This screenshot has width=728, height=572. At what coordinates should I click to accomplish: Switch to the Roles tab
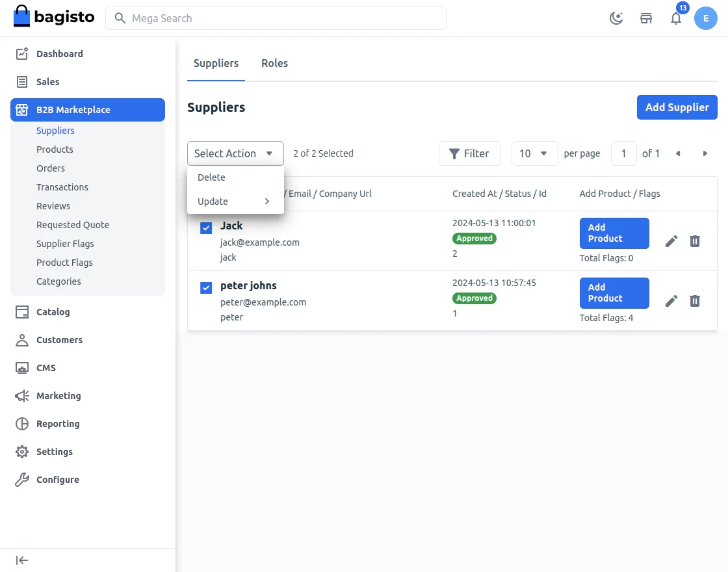coord(274,63)
